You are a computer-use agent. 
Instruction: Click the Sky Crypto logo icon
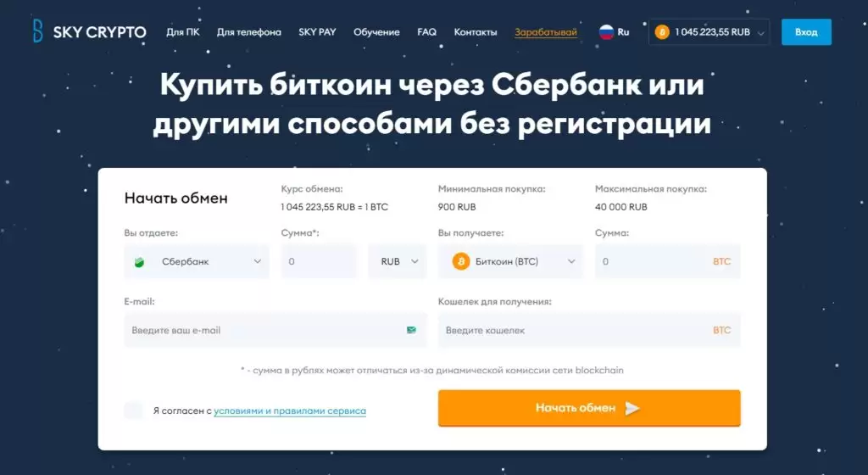coord(37,32)
